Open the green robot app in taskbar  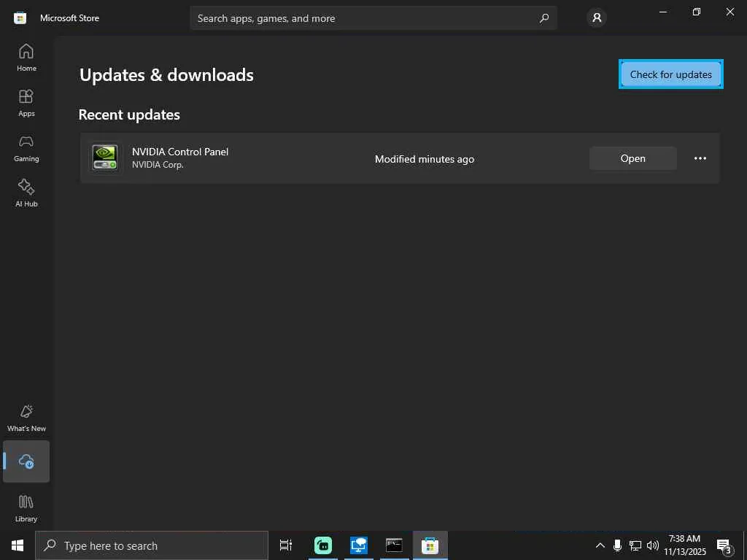[323, 545]
